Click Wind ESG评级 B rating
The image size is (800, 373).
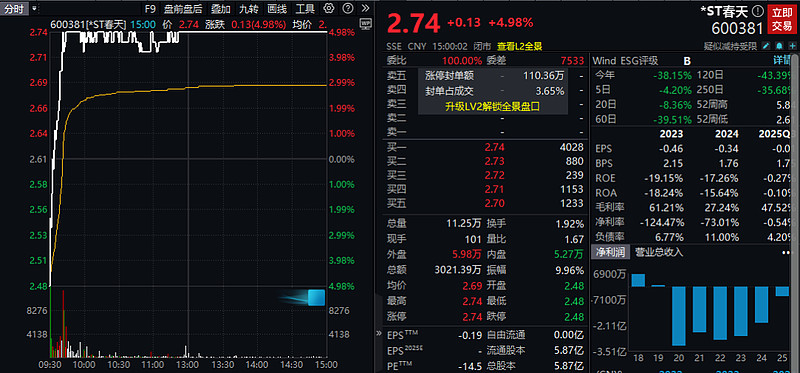click(687, 61)
